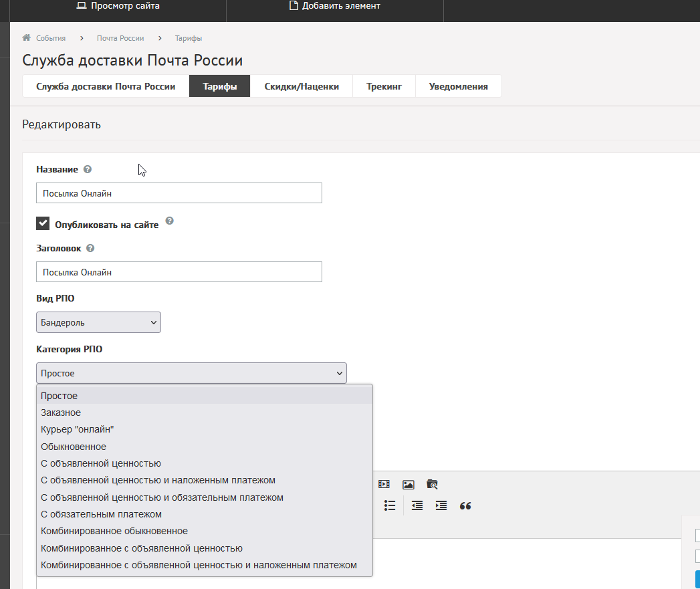
Task: Click the Редактировать section heading
Action: pos(62,124)
